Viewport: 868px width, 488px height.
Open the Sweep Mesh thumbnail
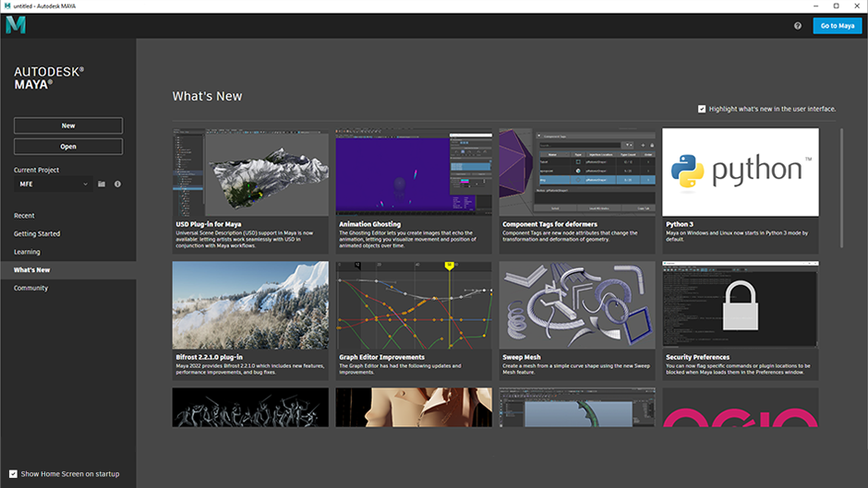coord(577,304)
